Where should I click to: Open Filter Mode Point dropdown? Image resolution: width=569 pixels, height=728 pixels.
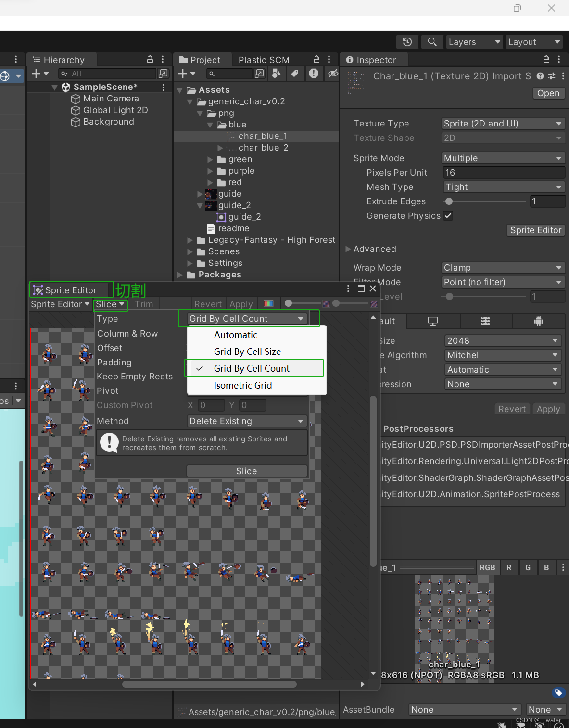503,282
